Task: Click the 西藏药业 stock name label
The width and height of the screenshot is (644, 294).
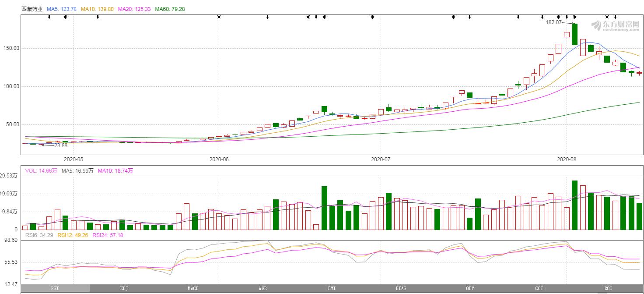Action: [32, 9]
